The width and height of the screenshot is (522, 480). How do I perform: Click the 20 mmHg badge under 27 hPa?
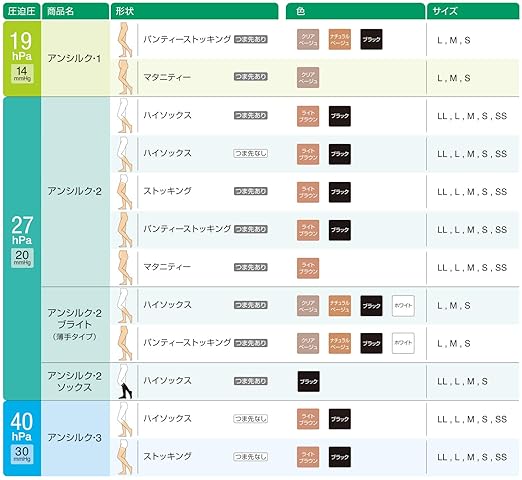point(22,258)
